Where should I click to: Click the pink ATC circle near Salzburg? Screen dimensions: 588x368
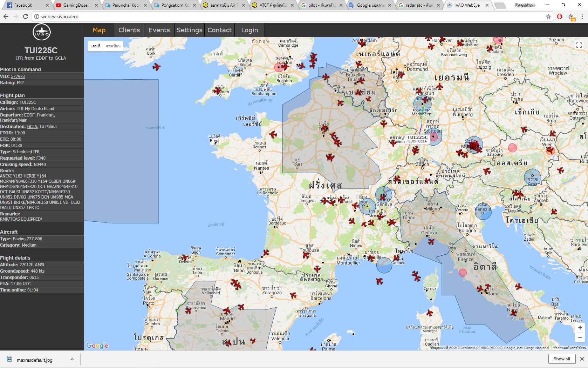512,148
